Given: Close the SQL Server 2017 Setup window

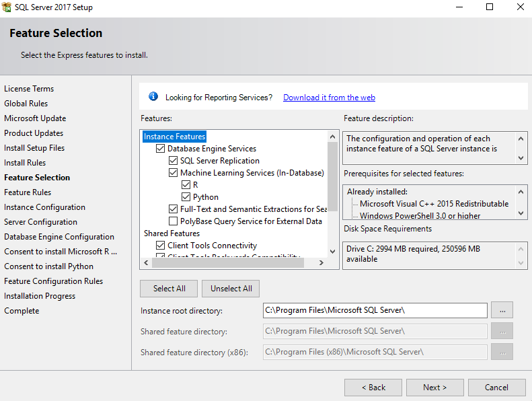Looking at the screenshot, I should pyautogui.click(x=521, y=7).
